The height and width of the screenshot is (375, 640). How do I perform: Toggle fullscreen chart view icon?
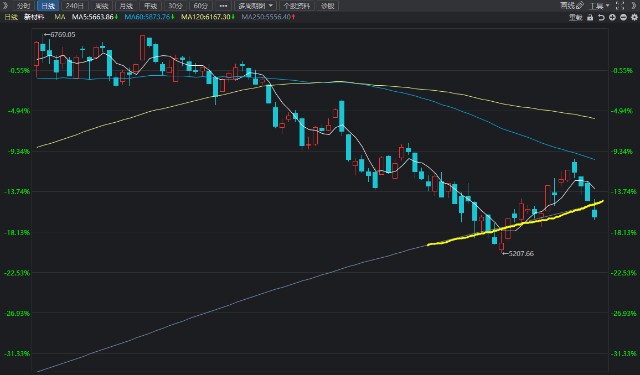coord(620,6)
